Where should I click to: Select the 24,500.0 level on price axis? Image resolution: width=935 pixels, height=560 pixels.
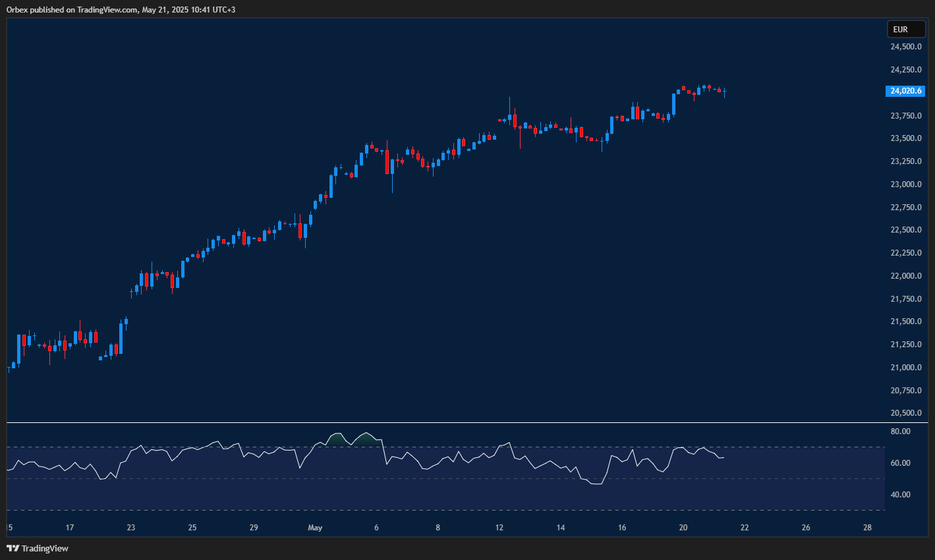[x=905, y=47]
